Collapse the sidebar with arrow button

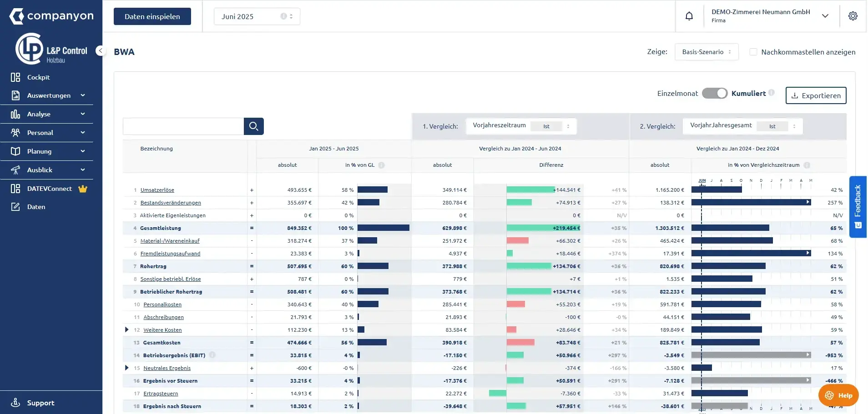[100, 51]
